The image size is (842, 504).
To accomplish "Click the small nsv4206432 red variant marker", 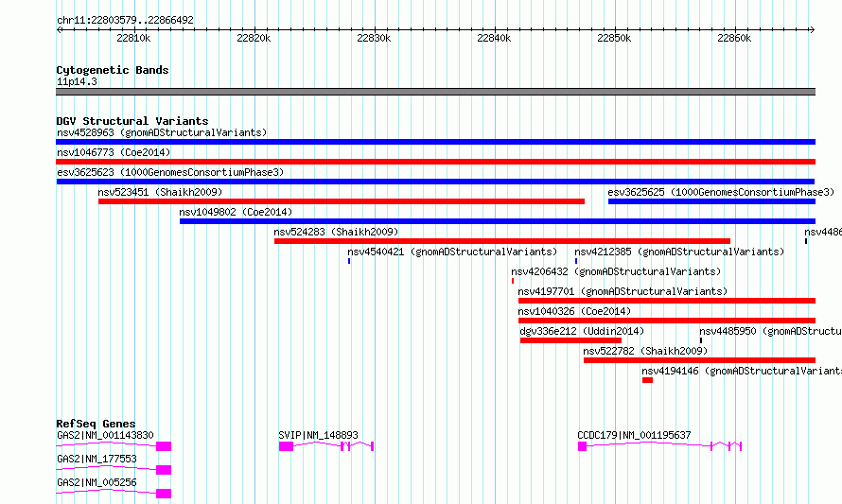I will [x=513, y=281].
